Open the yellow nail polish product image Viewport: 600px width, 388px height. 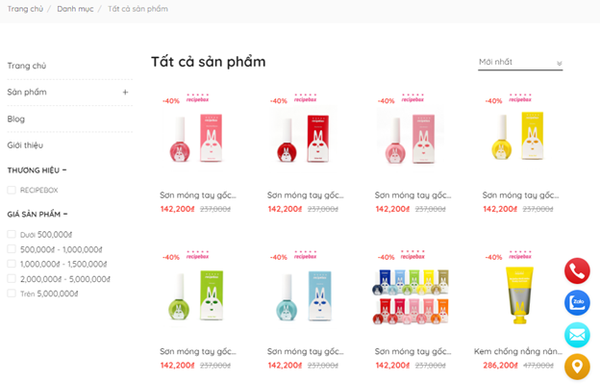click(x=518, y=137)
